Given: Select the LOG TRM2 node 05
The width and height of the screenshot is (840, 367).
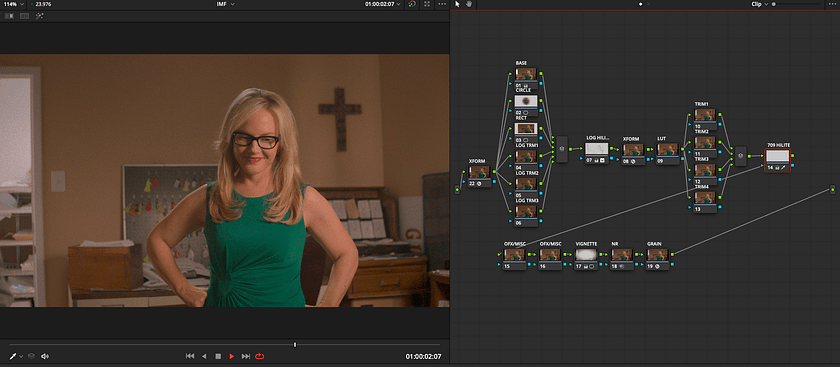Looking at the screenshot, I should point(526,188).
